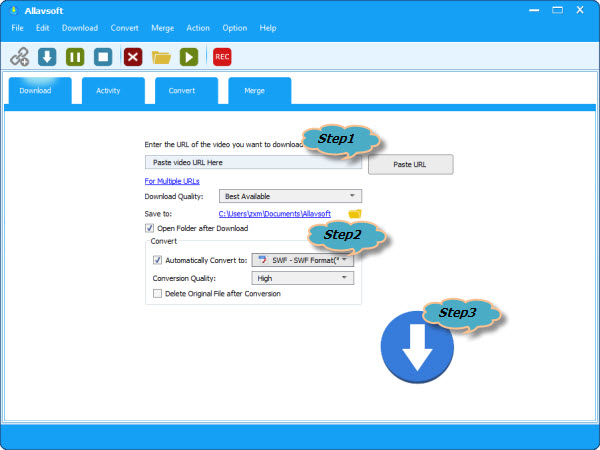Open the Convert menu
The width and height of the screenshot is (600, 450).
point(124,28)
